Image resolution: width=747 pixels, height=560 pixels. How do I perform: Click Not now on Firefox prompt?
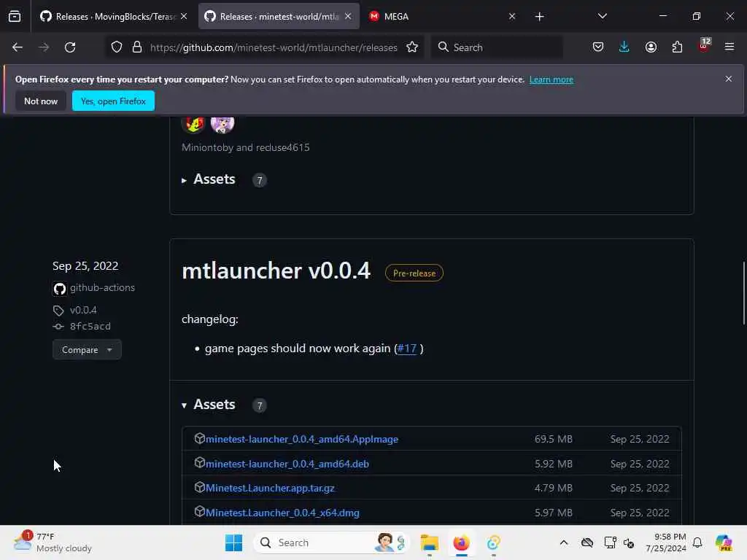click(x=41, y=101)
